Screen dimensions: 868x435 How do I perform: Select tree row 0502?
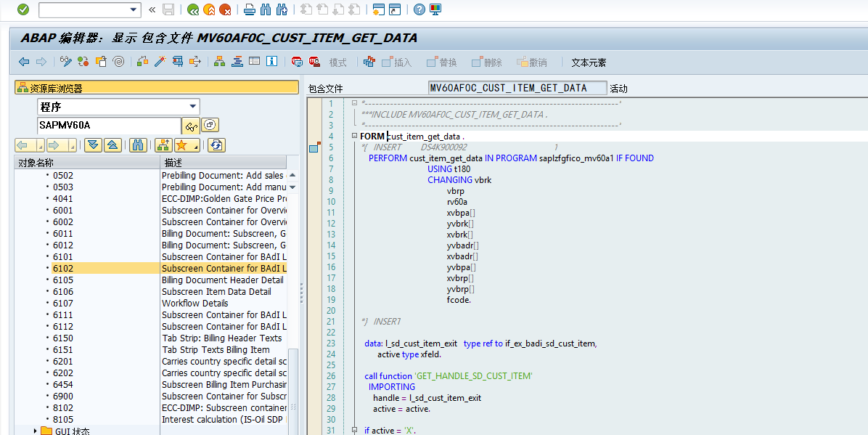150,175
